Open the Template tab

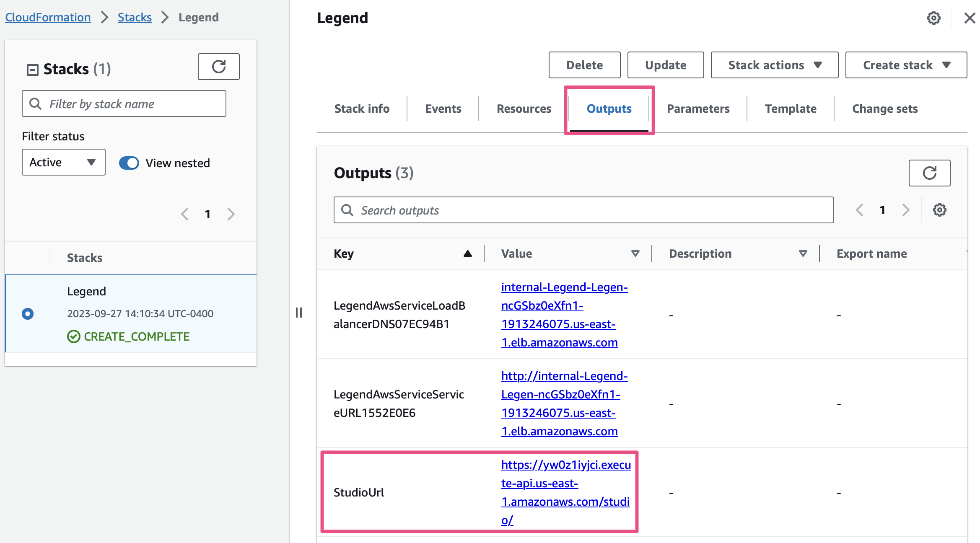click(791, 109)
